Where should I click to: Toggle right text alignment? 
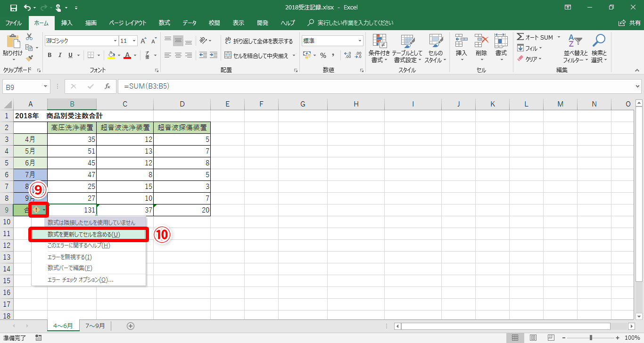(189, 55)
